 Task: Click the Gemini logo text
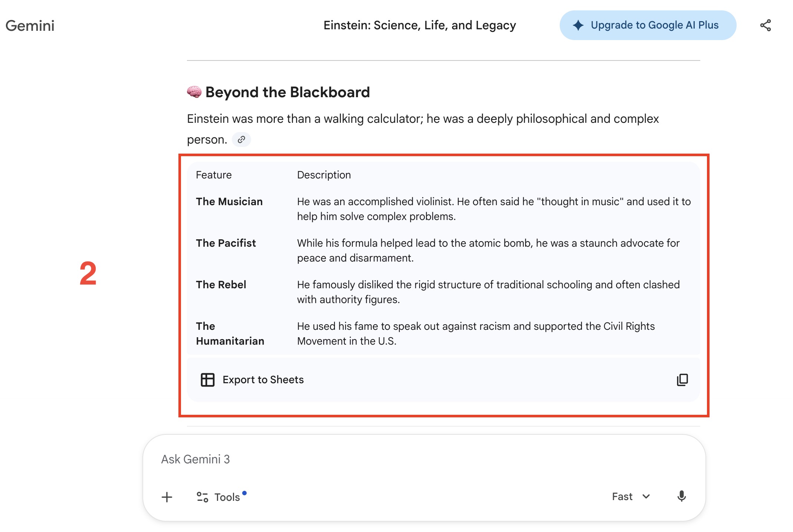click(30, 26)
